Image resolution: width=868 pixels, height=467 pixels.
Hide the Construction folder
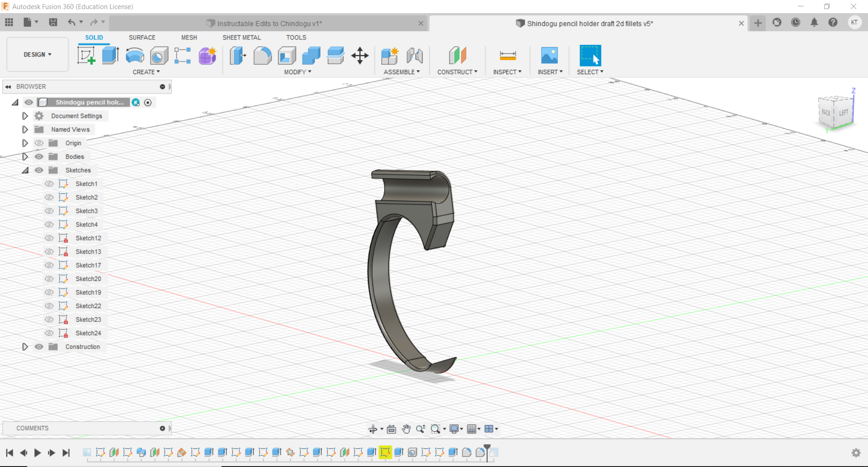[39, 347]
